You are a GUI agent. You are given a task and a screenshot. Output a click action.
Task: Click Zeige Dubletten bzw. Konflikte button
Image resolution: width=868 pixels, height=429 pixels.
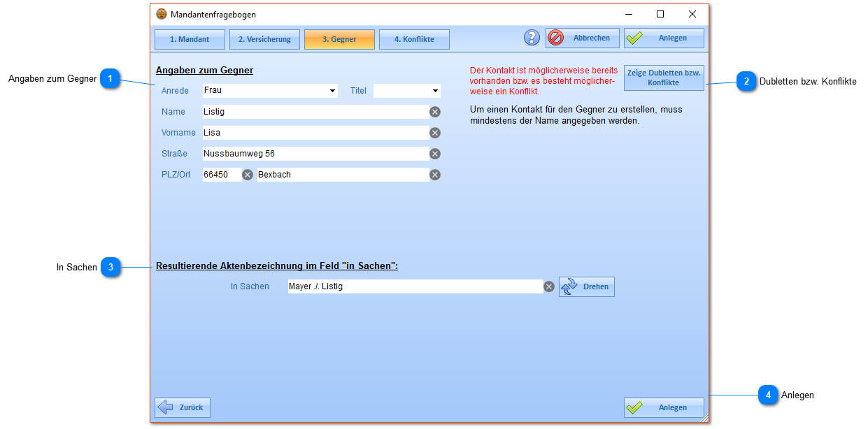point(663,78)
